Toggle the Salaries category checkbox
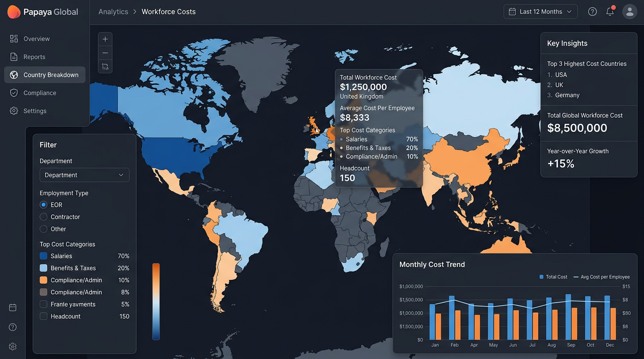The width and height of the screenshot is (644, 359). [x=44, y=256]
